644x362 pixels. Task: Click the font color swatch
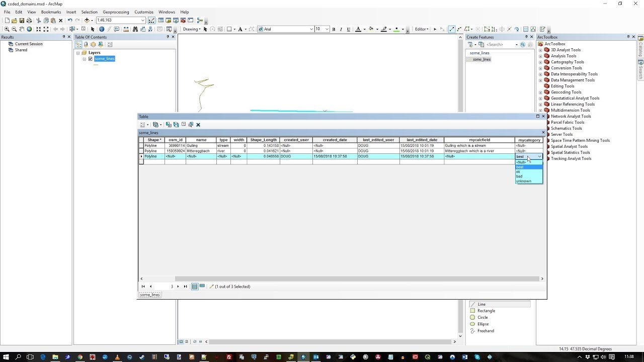[x=358, y=29]
